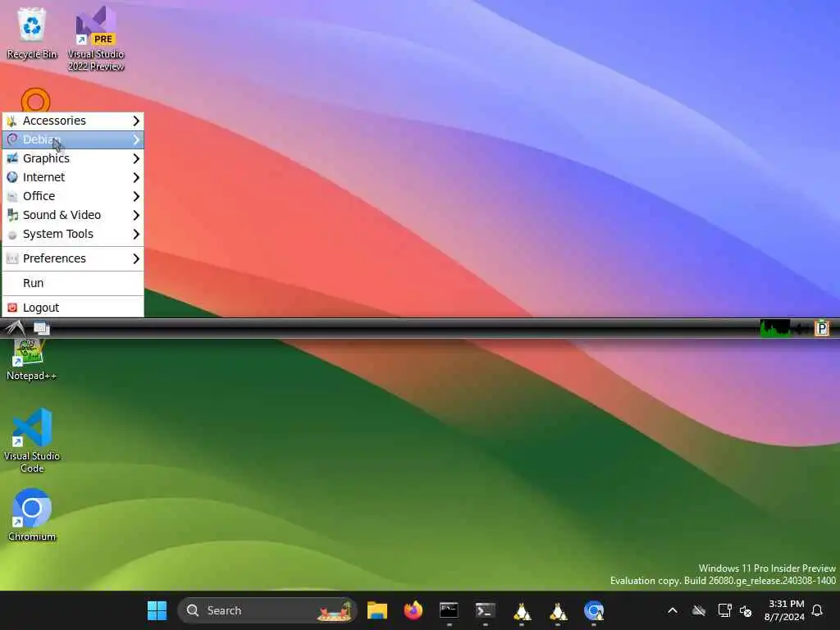The height and width of the screenshot is (630, 840).
Task: Open the Windows Start menu
Action: click(157, 610)
